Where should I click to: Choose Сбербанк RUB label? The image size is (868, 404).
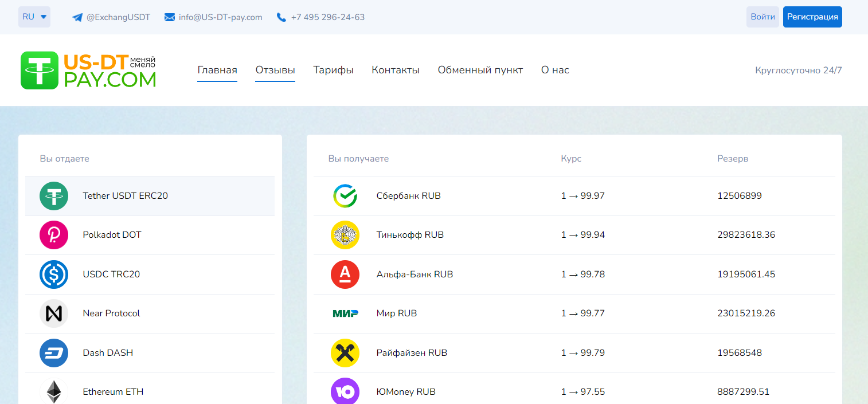(x=409, y=196)
